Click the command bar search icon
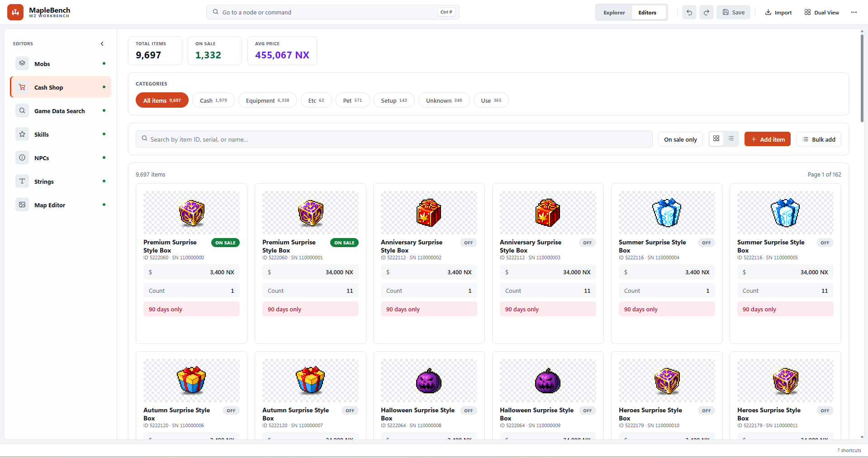868x458 pixels. pos(216,12)
